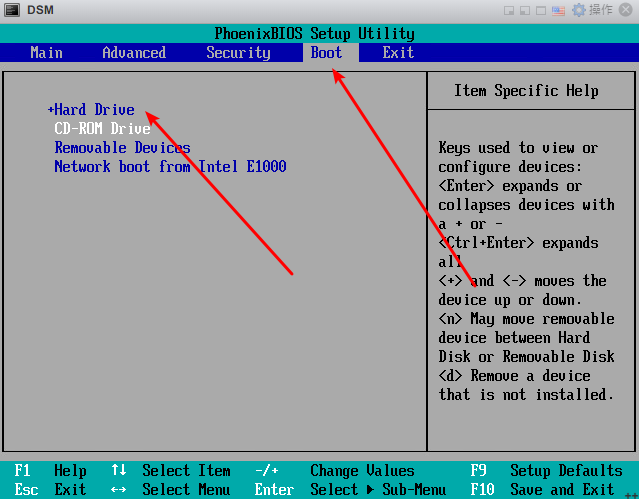Open the US flag keyboard layout icon
This screenshot has height=499, width=639.
[558, 11]
